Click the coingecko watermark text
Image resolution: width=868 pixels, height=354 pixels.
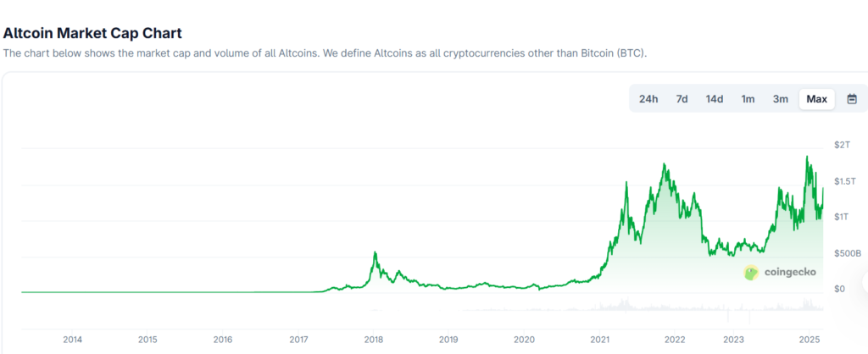click(x=790, y=272)
